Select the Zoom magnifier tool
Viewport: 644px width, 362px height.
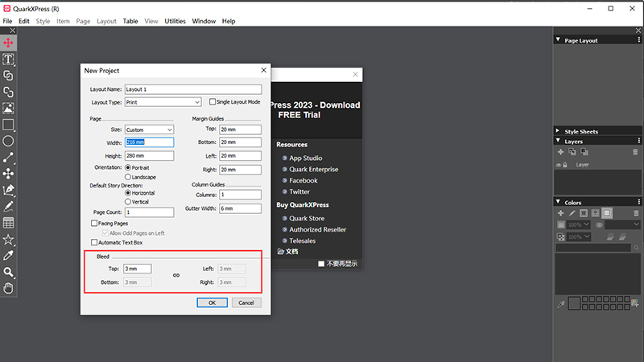[8, 272]
